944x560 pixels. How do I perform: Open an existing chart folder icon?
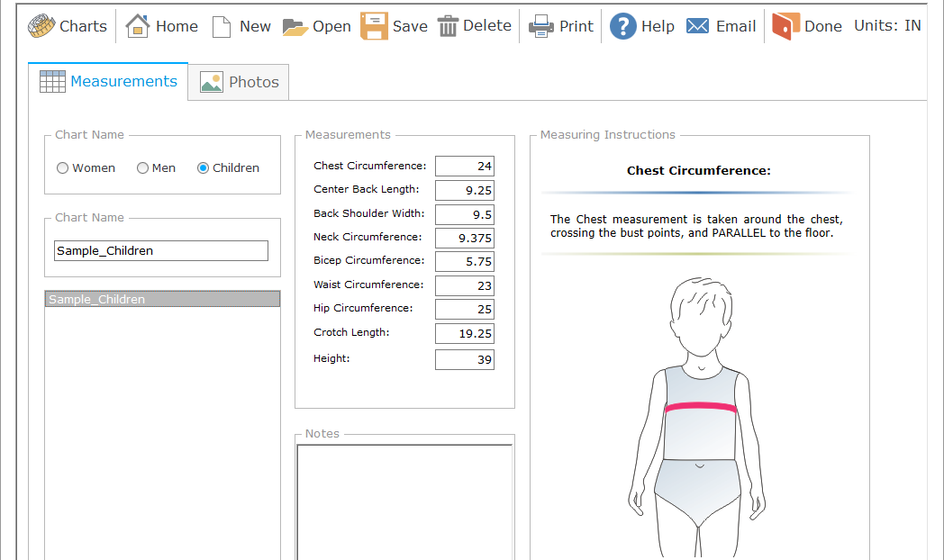[x=295, y=26]
